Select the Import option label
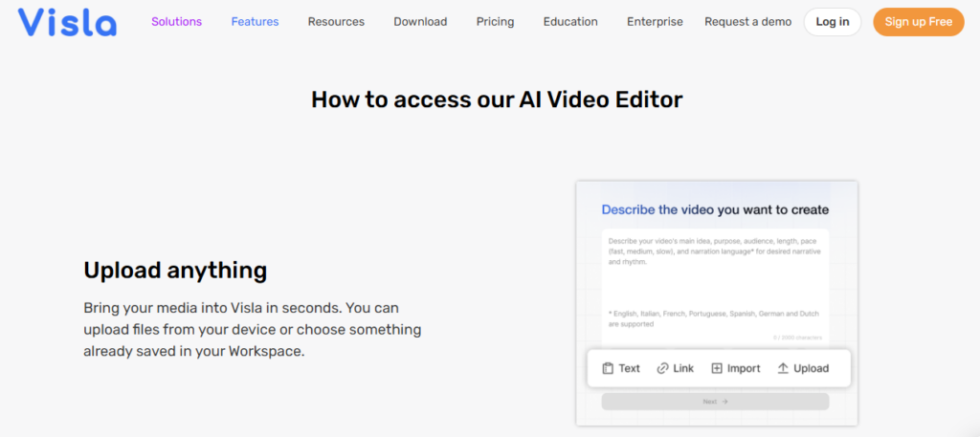The height and width of the screenshot is (437, 980). (x=744, y=368)
